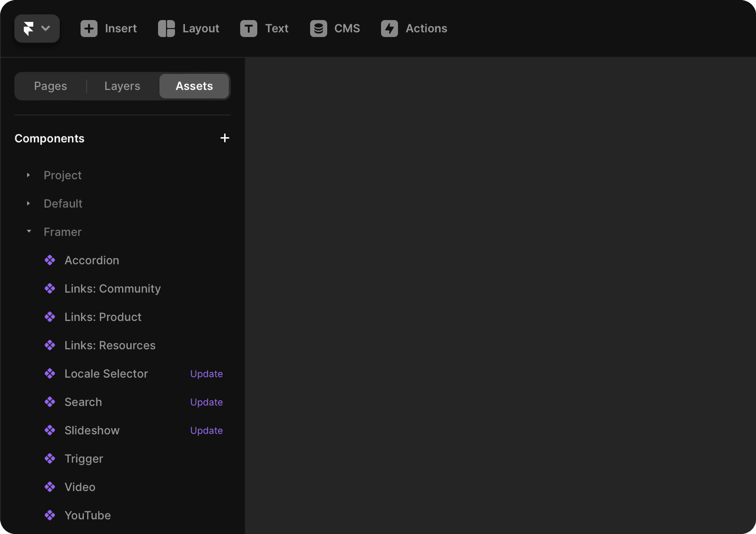Open the Layout tool icon
756x534 pixels.
pyautogui.click(x=166, y=29)
